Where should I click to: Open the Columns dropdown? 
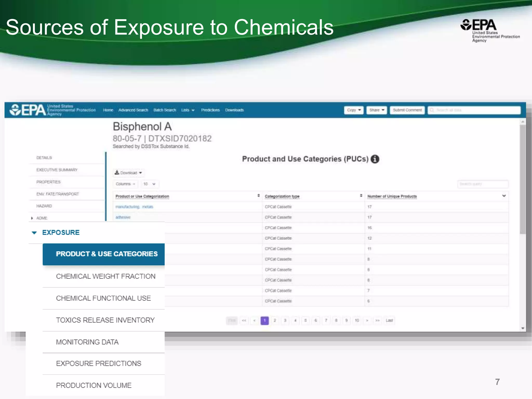click(125, 184)
